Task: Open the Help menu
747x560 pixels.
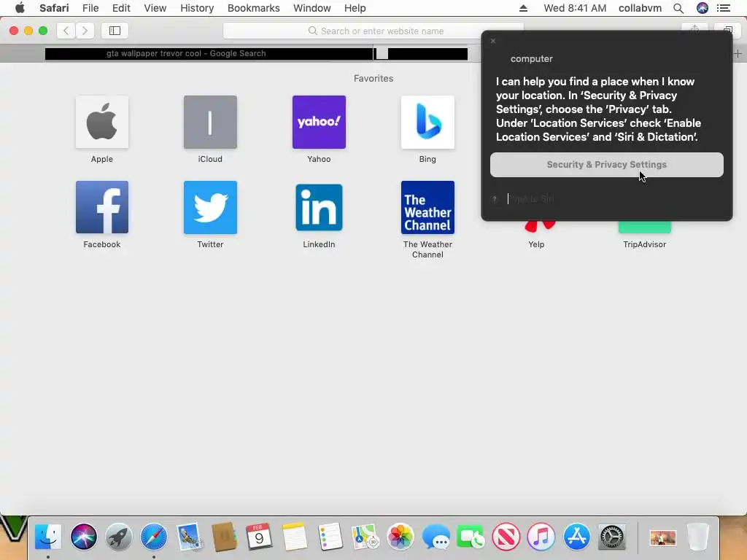Action: coord(355,8)
